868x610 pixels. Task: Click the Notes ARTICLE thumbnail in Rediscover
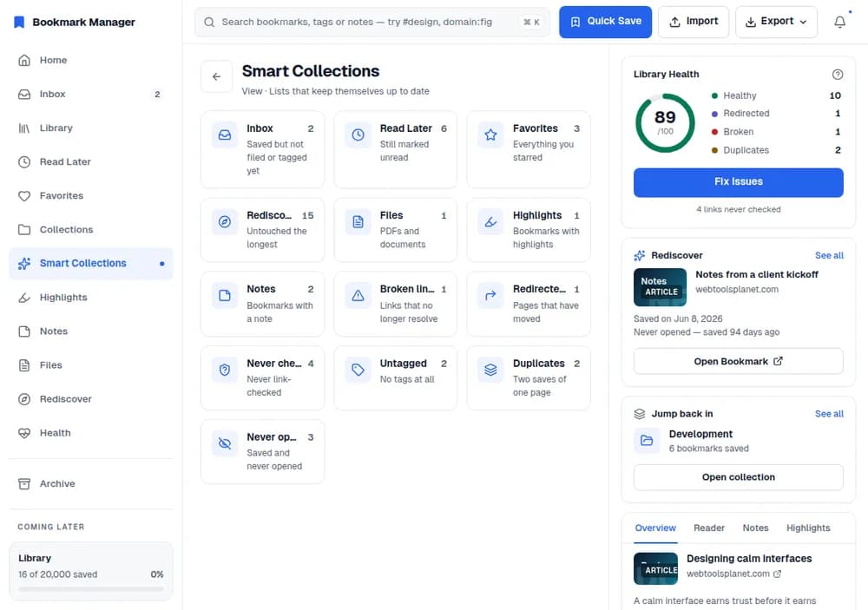pyautogui.click(x=660, y=287)
